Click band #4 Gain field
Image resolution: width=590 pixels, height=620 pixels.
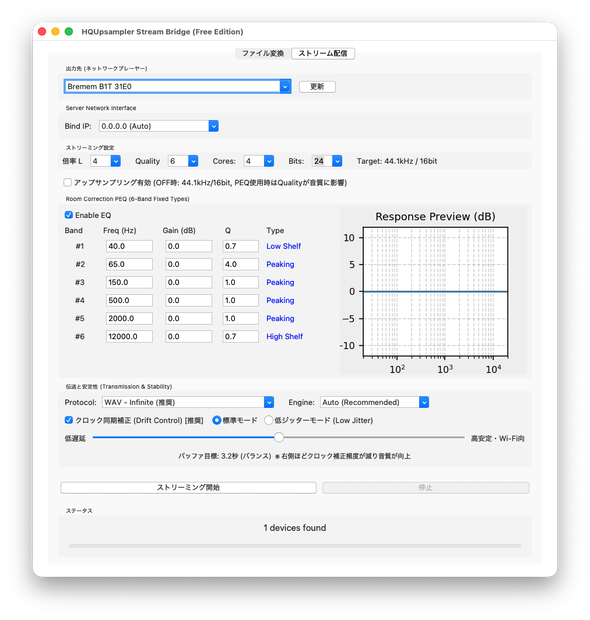(x=189, y=301)
